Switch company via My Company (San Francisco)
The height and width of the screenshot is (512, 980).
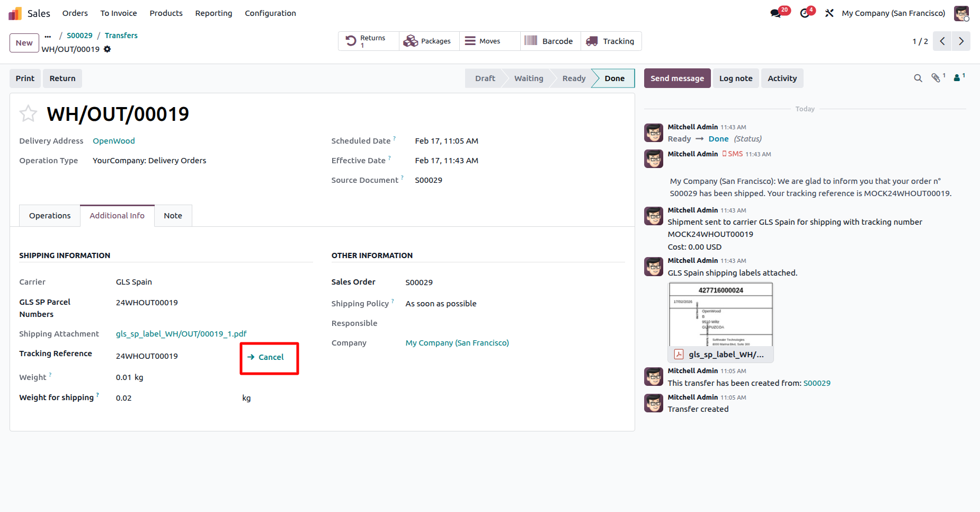894,13
